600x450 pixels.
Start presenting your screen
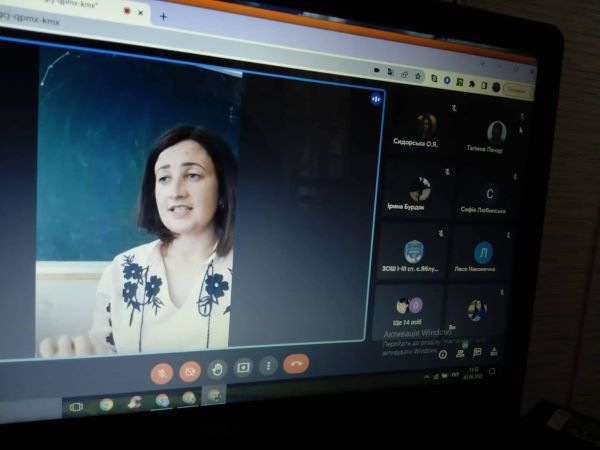[243, 368]
